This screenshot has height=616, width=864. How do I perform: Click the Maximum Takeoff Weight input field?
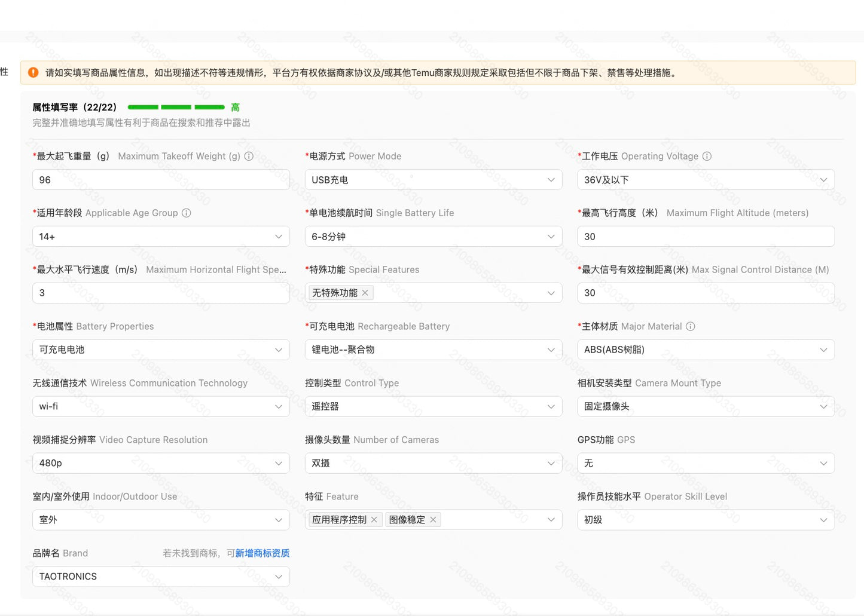pyautogui.click(x=161, y=180)
